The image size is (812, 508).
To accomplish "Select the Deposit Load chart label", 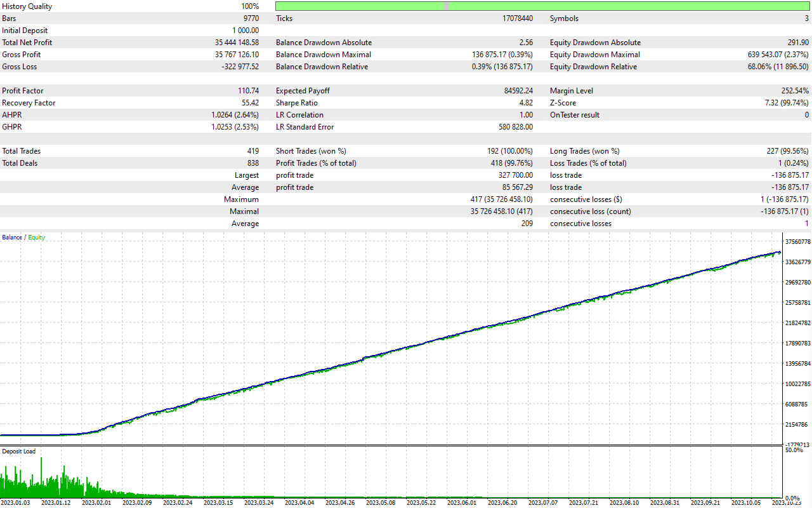I will (18, 451).
